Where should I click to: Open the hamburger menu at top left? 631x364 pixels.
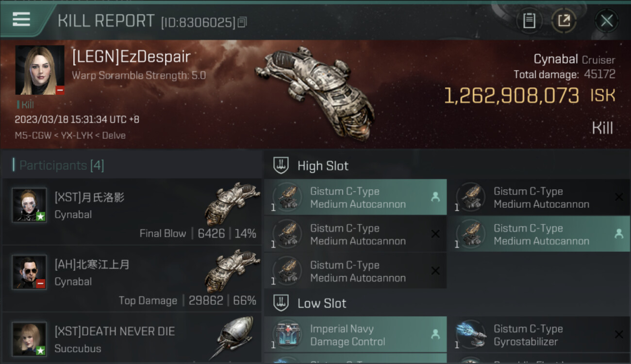(21, 20)
